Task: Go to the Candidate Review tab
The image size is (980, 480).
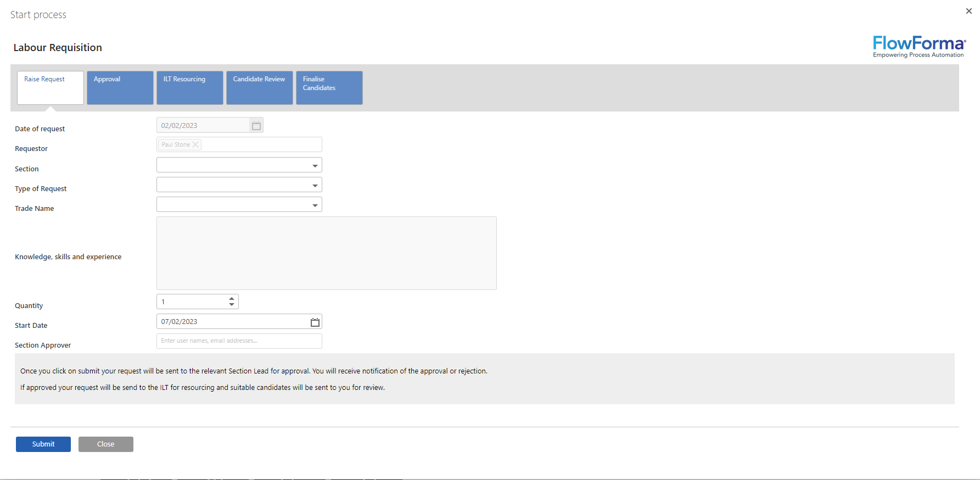Action: [x=260, y=87]
